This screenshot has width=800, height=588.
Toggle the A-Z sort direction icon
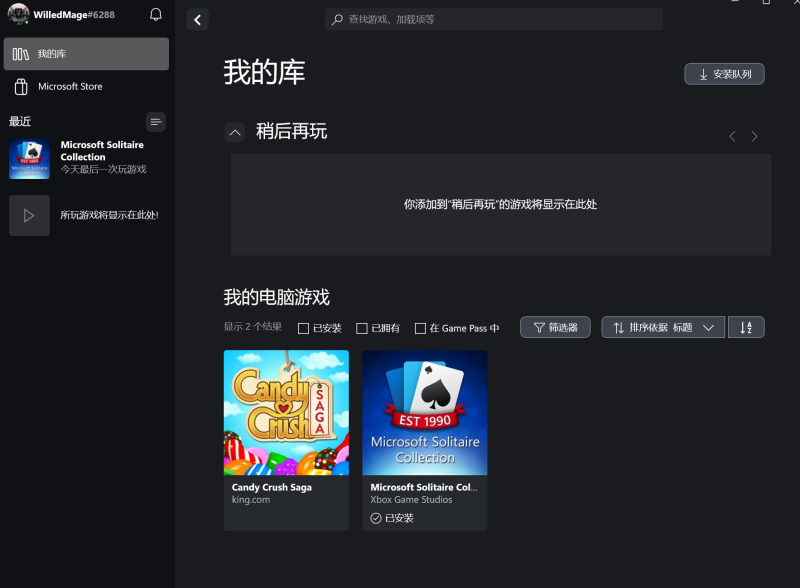coord(746,327)
